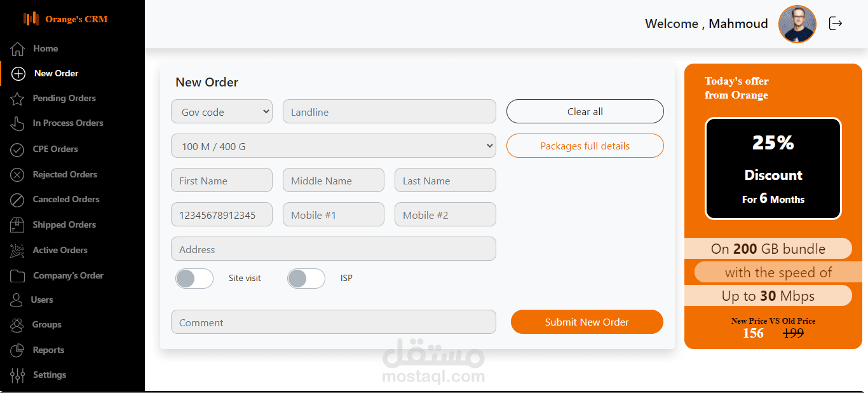Click the "Up to 30 Mbps" text
Screen dimensions: 868x393
(x=768, y=296)
